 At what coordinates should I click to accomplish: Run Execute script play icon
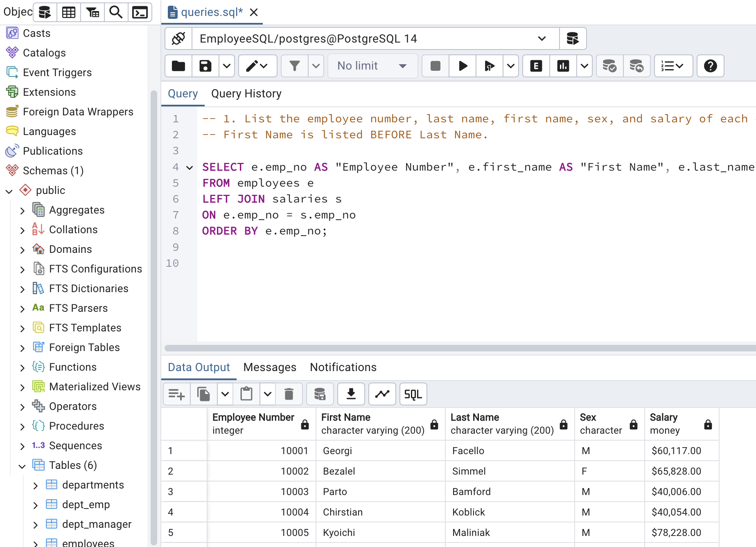pos(490,66)
